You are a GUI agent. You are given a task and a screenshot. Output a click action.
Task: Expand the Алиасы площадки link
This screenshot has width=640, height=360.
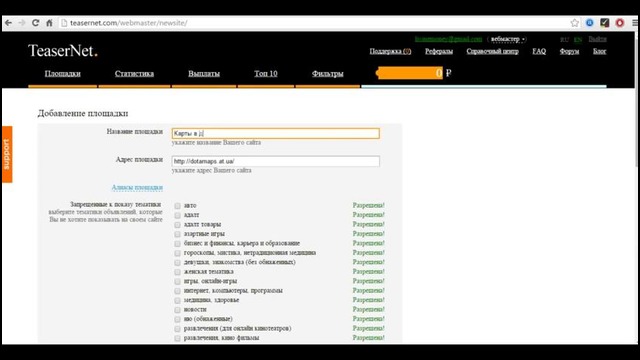(x=137, y=187)
